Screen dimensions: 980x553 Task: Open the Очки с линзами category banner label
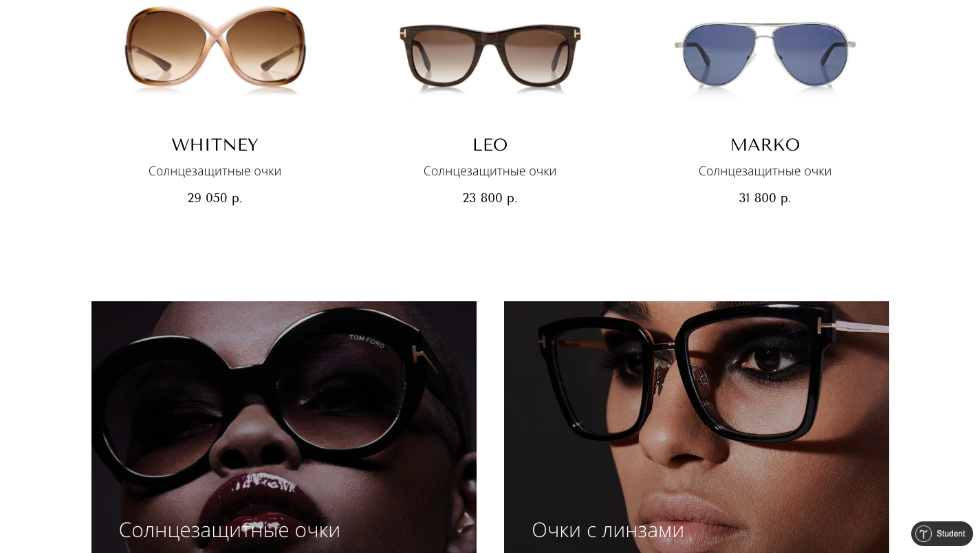point(608,530)
